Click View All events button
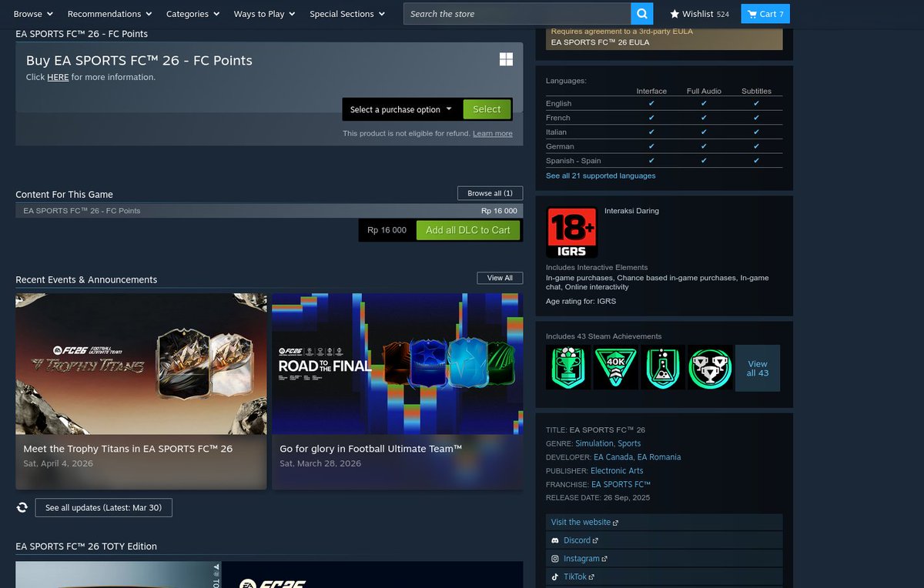This screenshot has height=588, width=924. [500, 278]
